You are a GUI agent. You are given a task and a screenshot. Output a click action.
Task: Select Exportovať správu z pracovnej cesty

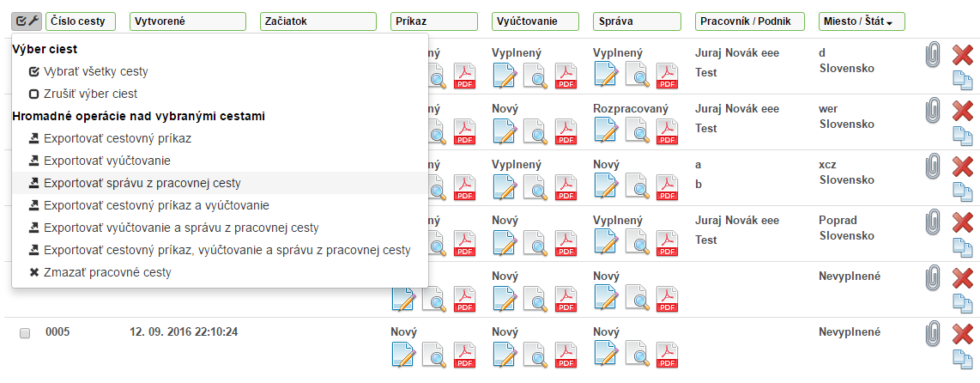142,183
